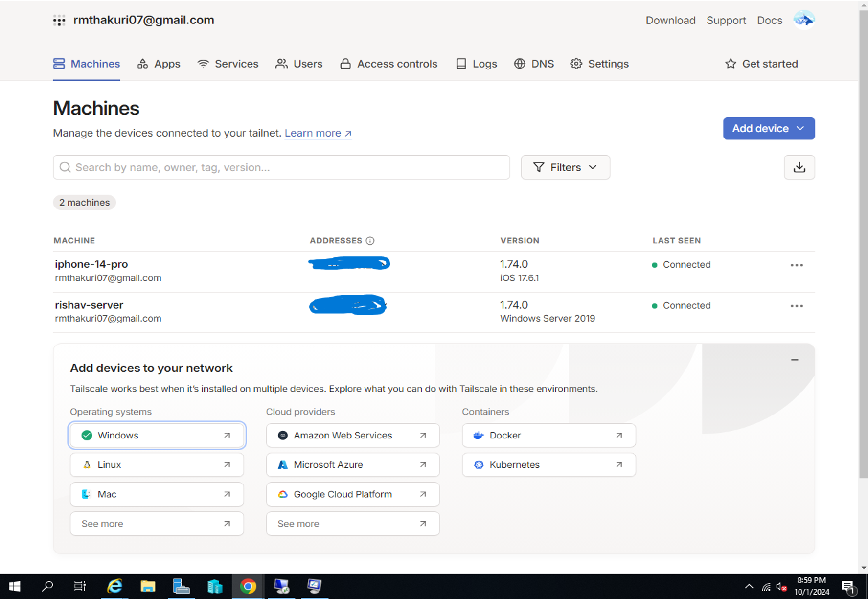This screenshot has height=599, width=868.
Task: Click the Google Cloud Platform option
Action: (x=353, y=494)
